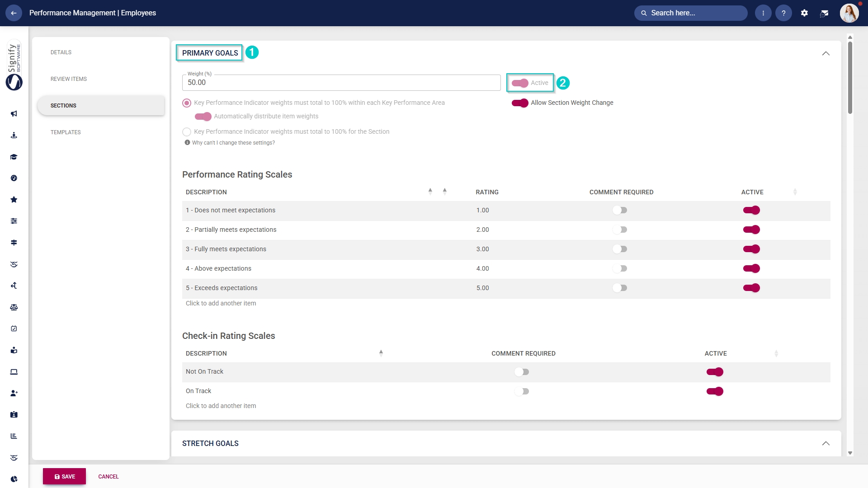
Task: Click the Save button
Action: 64,476
